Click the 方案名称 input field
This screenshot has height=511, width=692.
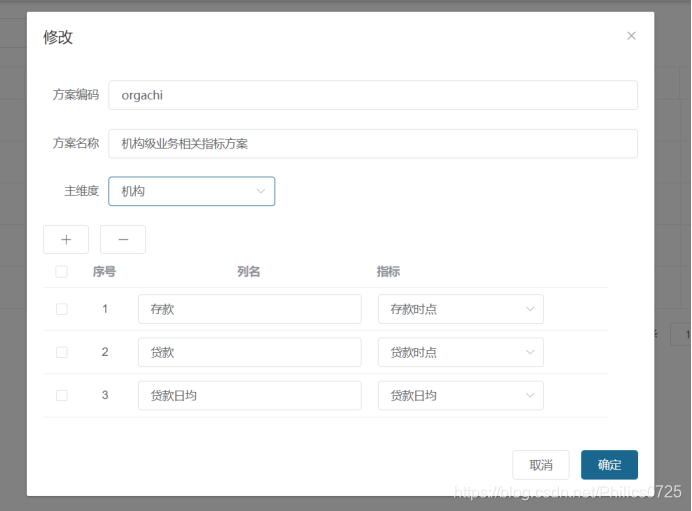click(373, 143)
